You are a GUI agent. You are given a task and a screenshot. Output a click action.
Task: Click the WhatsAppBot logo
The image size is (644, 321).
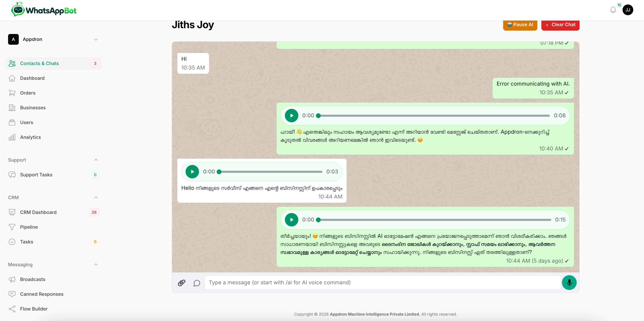click(44, 9)
